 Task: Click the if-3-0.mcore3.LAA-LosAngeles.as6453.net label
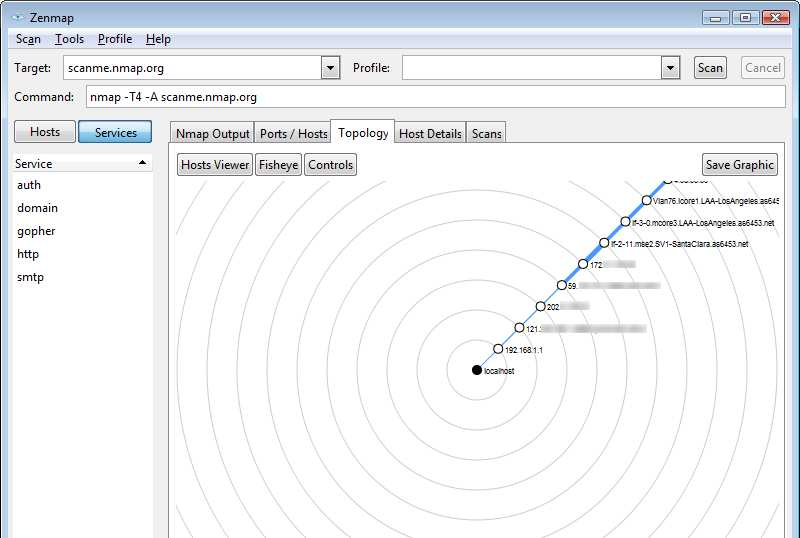click(x=703, y=223)
